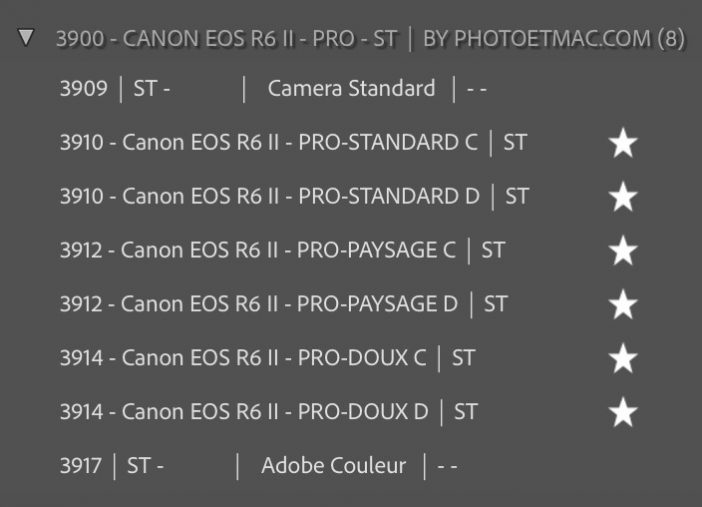The width and height of the screenshot is (702, 507).
Task: Unfavorite the PRO-DOUX D star
Action: (x=623, y=412)
